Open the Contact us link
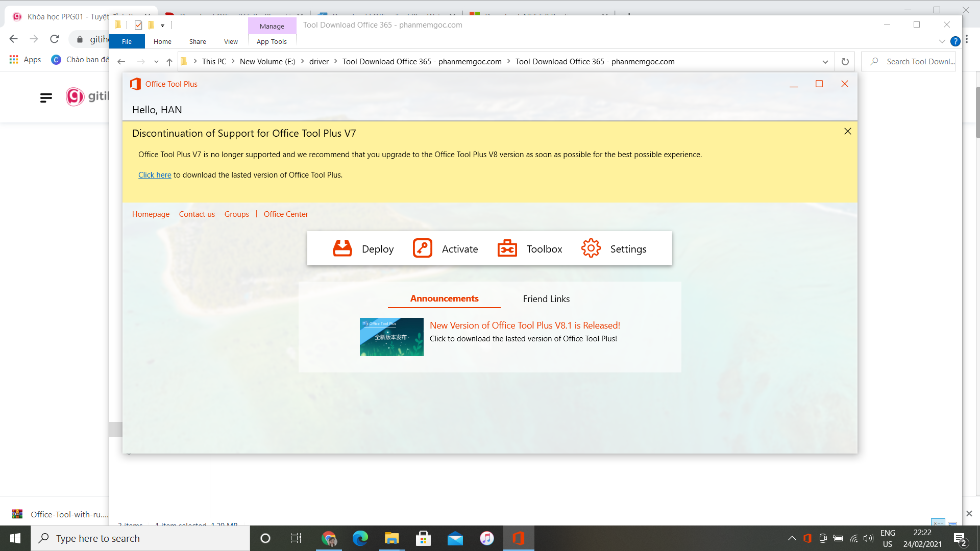Image resolution: width=980 pixels, height=551 pixels. (x=197, y=214)
